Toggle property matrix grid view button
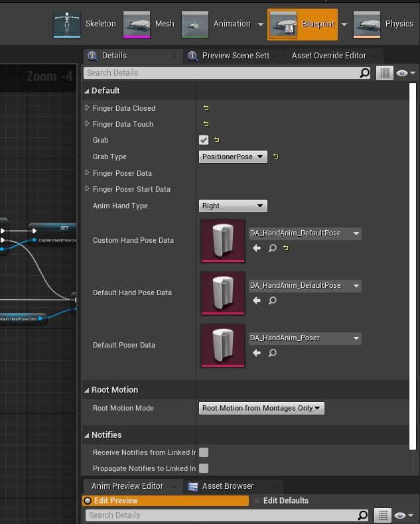This screenshot has width=420, height=524. coord(385,73)
